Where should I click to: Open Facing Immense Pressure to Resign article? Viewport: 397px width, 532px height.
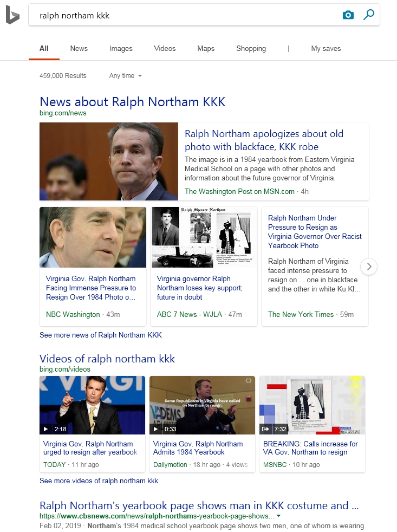click(x=91, y=288)
